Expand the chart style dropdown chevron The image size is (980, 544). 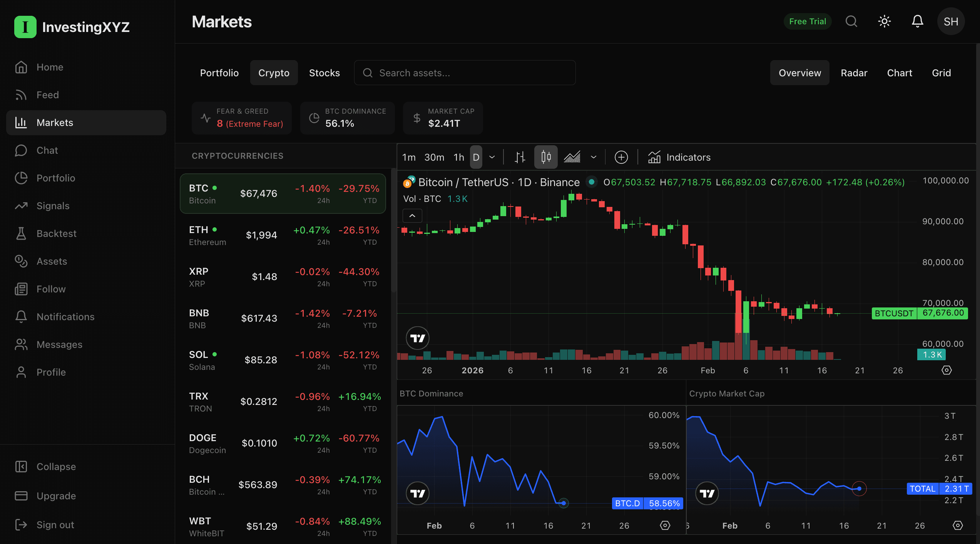point(593,157)
